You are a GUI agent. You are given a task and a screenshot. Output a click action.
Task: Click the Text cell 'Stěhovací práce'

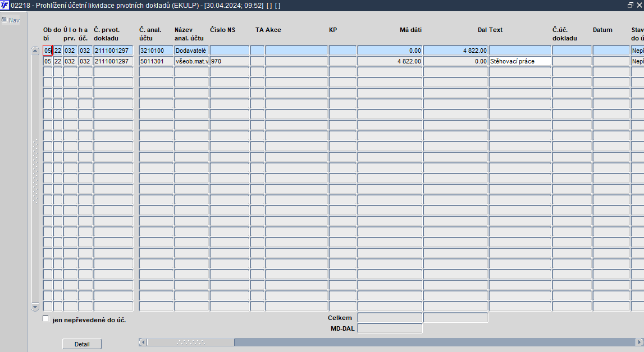pyautogui.click(x=520, y=61)
